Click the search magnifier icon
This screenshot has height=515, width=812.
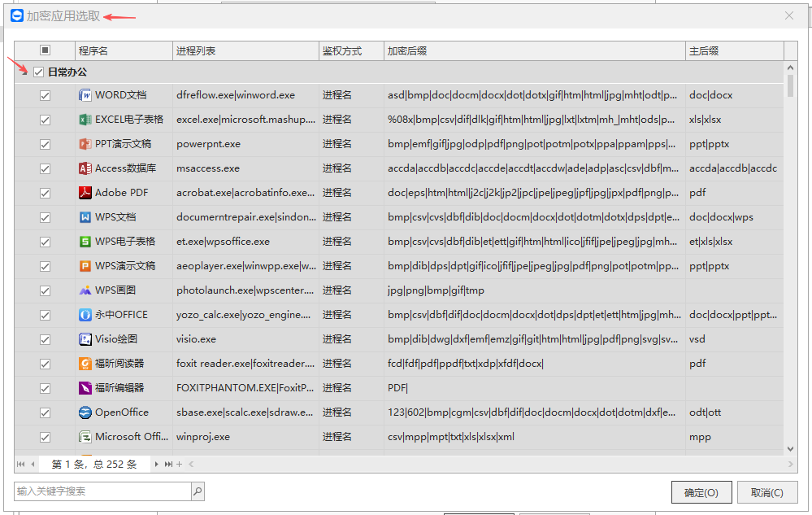(198, 491)
